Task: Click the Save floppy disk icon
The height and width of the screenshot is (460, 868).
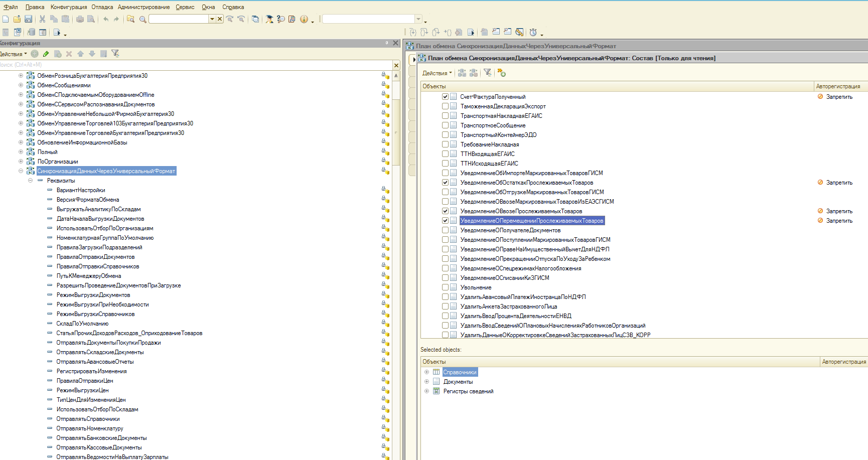Action: click(28, 19)
